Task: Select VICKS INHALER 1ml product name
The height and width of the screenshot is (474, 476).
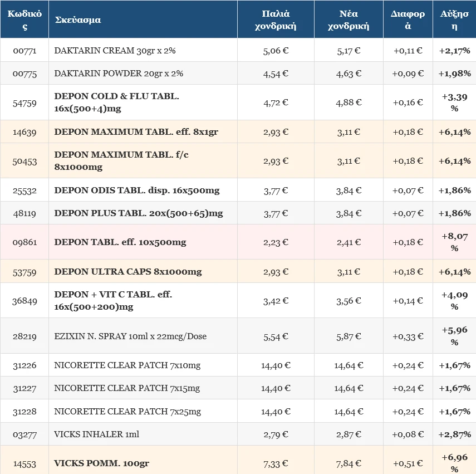Action: tap(96, 434)
